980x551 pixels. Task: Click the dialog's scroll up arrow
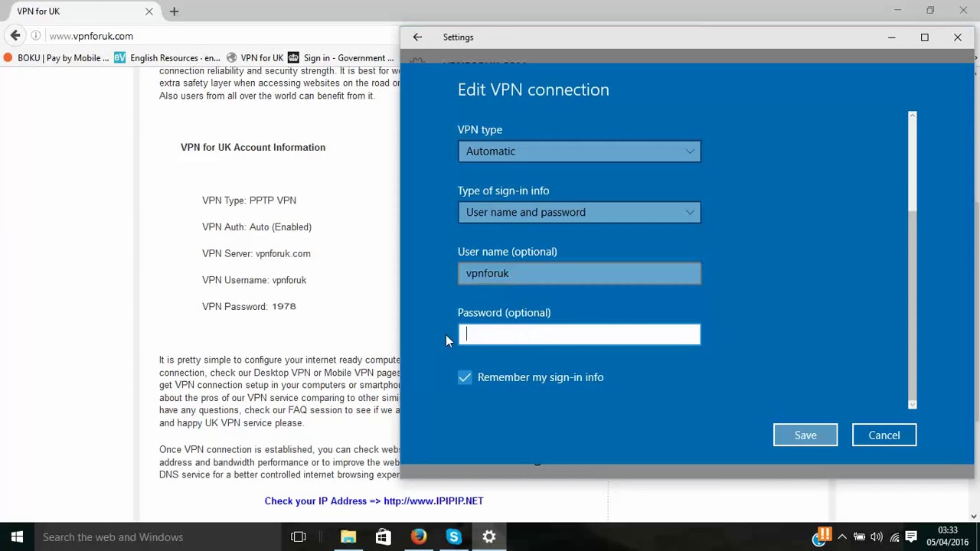pos(912,116)
